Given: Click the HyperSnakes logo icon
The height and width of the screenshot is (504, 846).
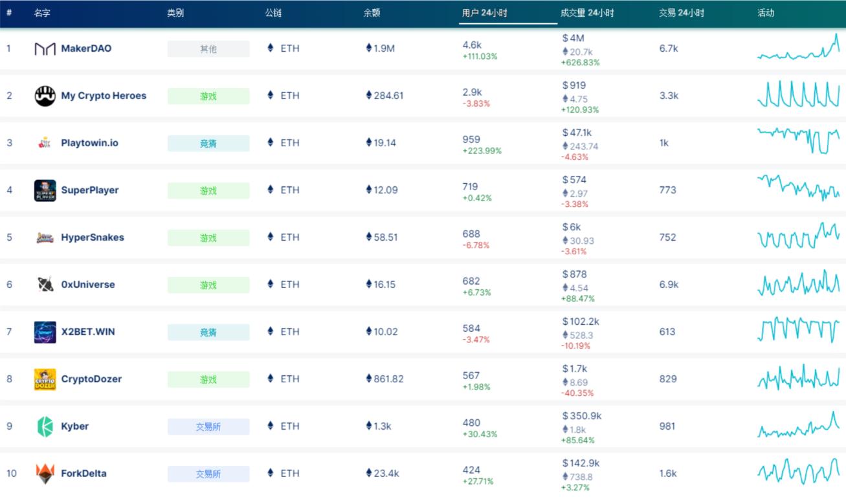Looking at the screenshot, I should point(45,237).
